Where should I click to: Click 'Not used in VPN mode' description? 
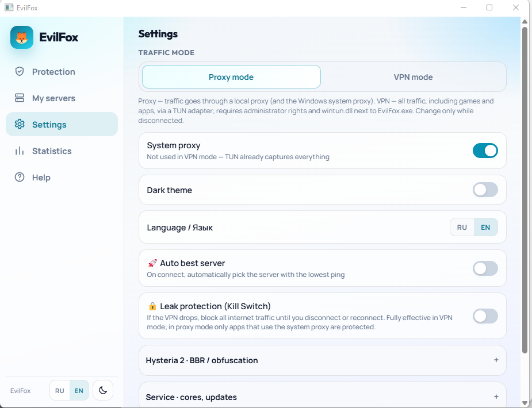[238, 157]
